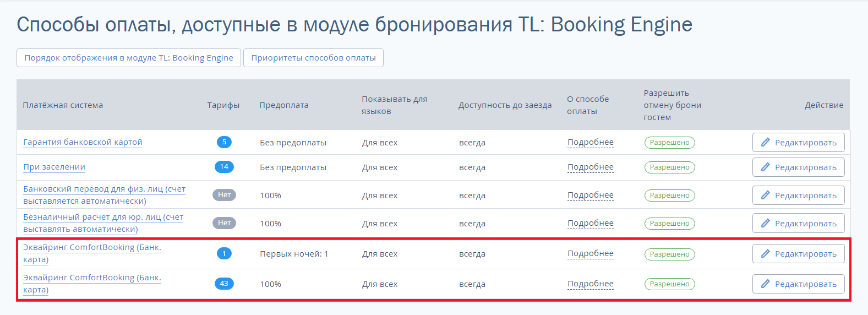
Task: Click tariff badge '43' in last Эквайринг row
Action: point(224,284)
